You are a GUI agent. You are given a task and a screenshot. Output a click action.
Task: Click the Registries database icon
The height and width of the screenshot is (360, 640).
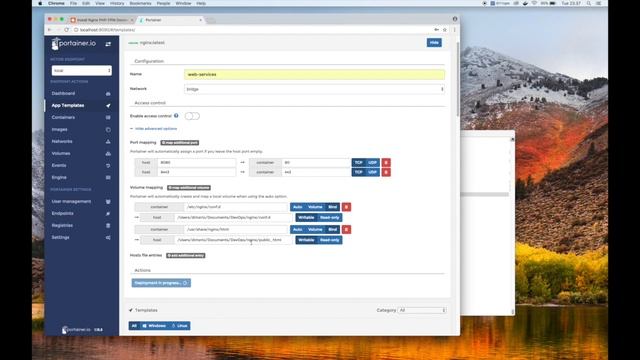[108, 225]
